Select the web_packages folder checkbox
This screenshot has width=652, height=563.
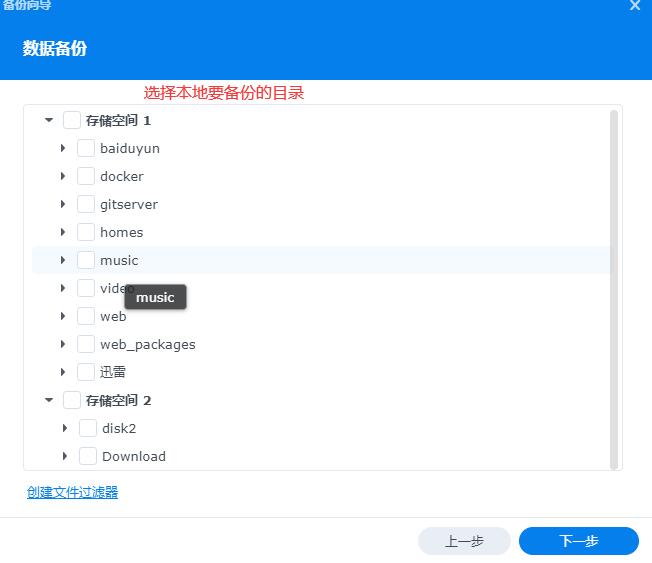86,344
